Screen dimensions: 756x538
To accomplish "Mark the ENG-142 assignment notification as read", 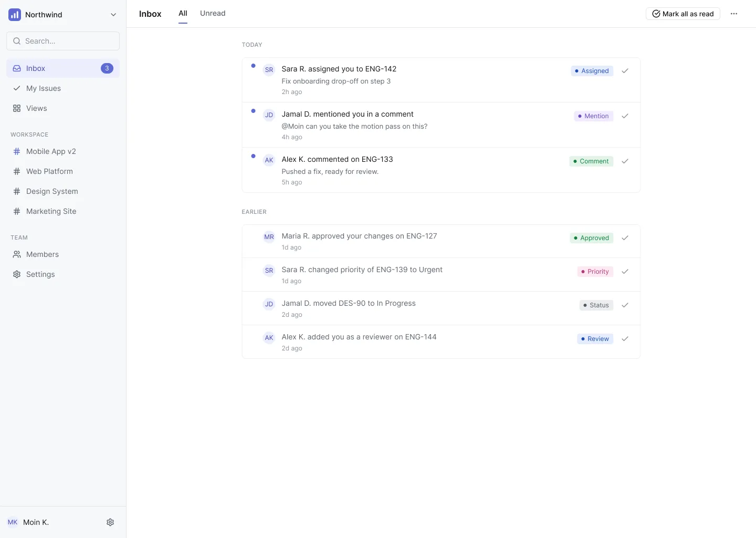I will (625, 71).
